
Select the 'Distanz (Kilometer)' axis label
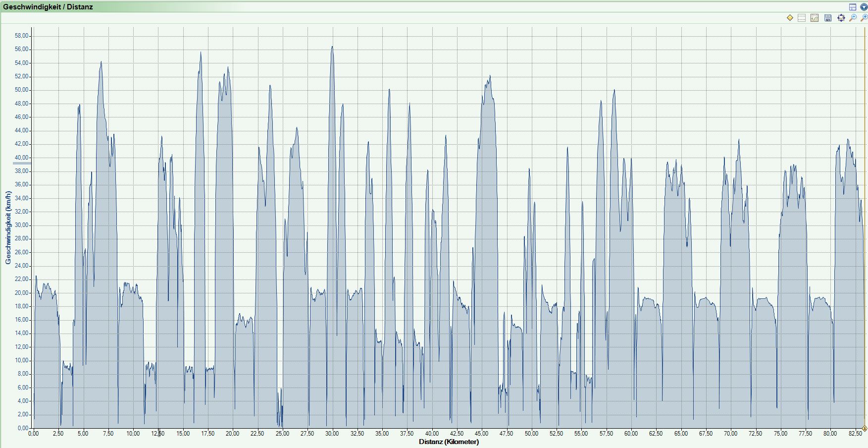coord(449,442)
